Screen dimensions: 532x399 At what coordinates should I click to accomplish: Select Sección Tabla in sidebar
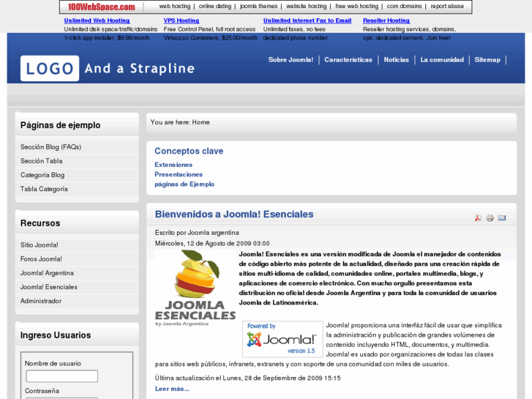coord(42,161)
